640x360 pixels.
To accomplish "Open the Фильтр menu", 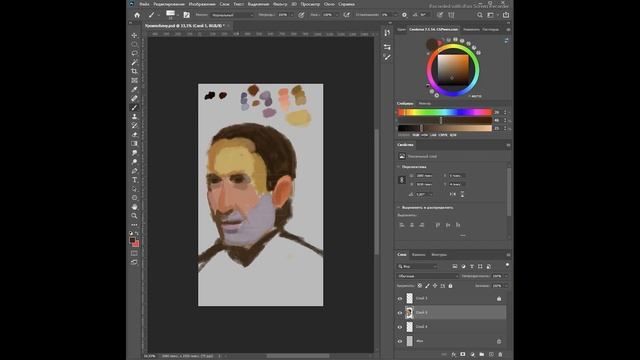I will coord(280,4).
